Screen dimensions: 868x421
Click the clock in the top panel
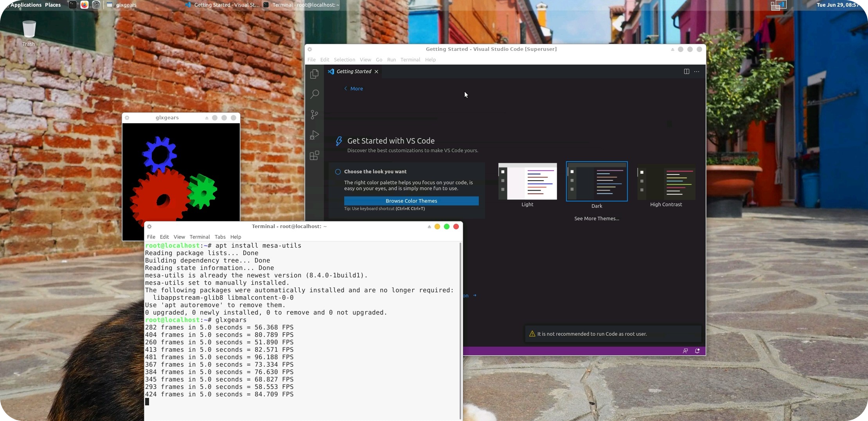837,5
